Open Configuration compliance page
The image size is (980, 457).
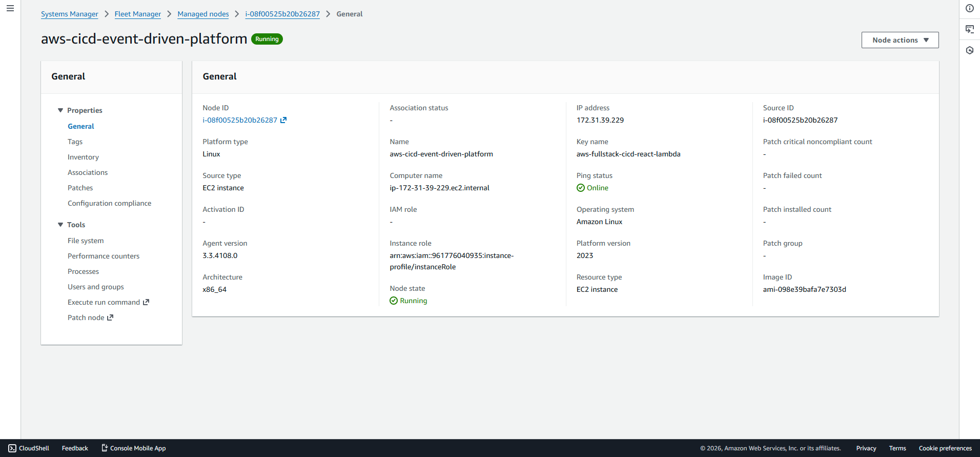tap(110, 203)
